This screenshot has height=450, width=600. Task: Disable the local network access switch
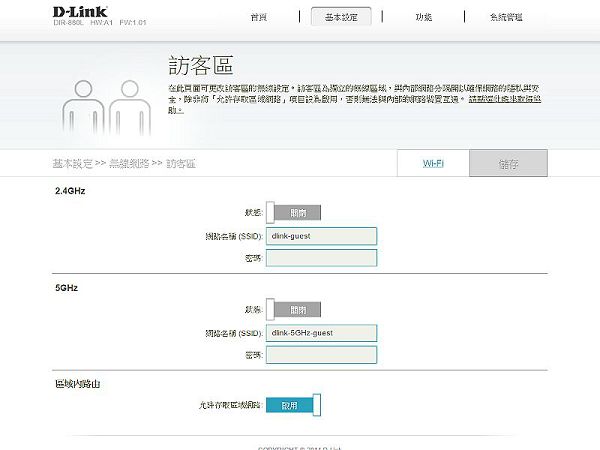[293, 405]
